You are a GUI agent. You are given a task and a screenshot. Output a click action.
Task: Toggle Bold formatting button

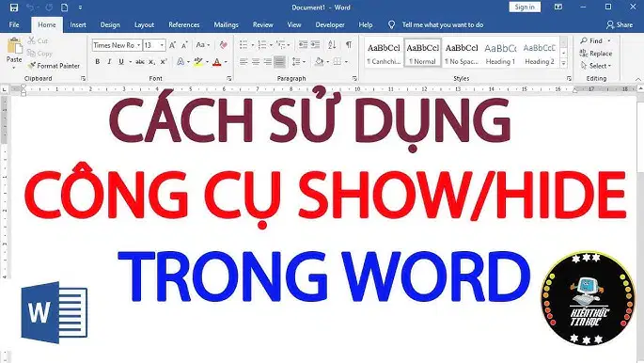(x=98, y=61)
